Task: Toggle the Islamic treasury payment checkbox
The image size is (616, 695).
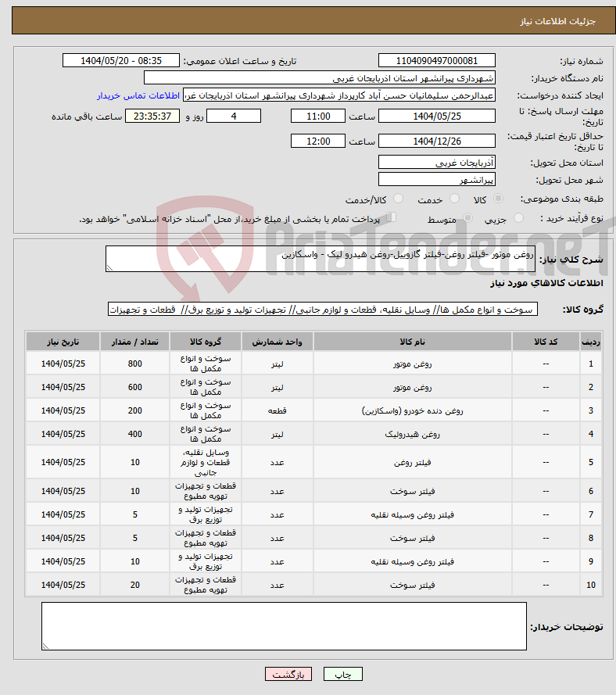Action: (391, 217)
